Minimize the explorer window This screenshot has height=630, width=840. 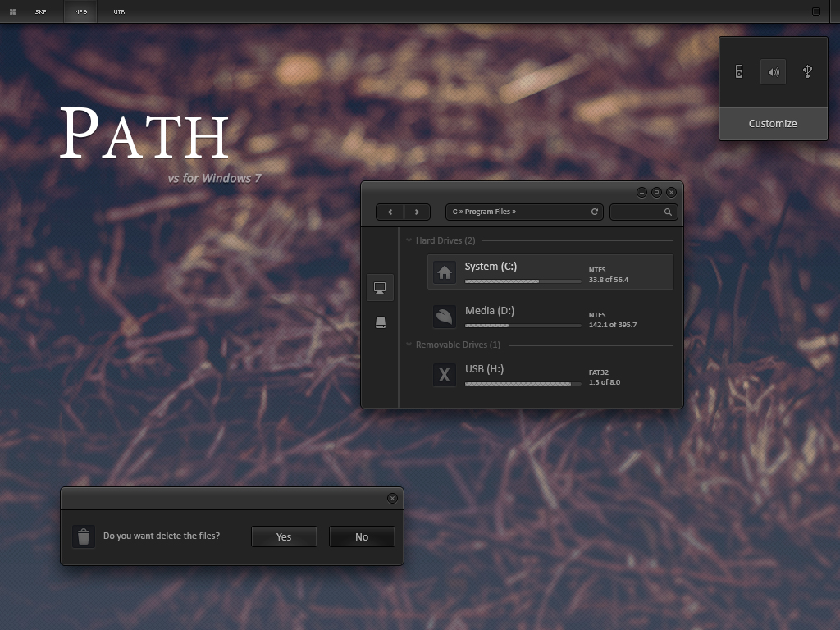coord(641,192)
